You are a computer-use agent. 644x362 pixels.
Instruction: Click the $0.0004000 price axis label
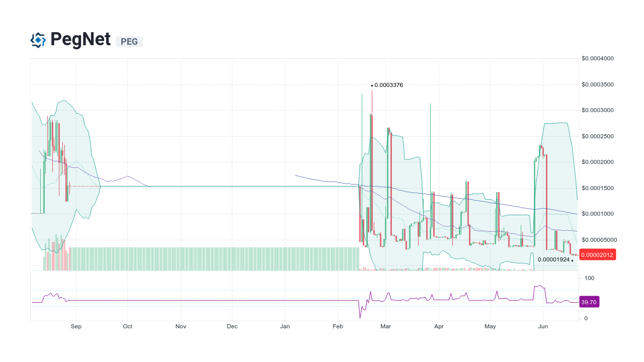click(x=598, y=58)
